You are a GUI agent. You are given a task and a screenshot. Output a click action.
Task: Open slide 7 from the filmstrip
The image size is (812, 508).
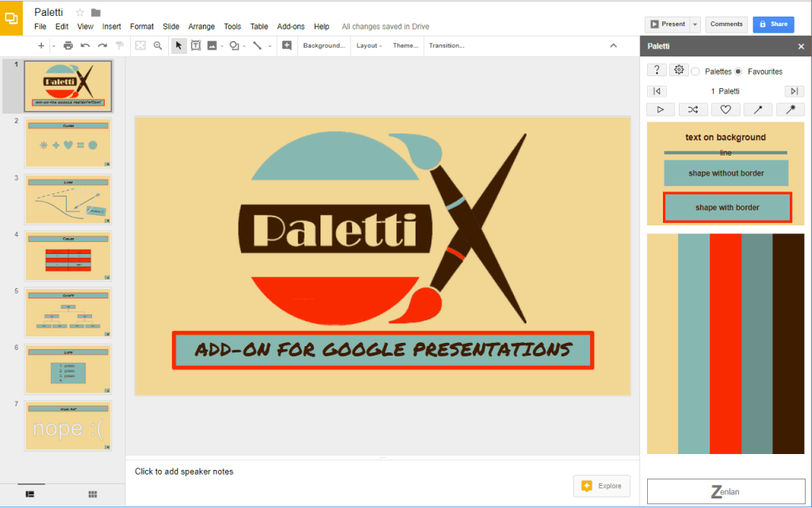[x=67, y=425]
